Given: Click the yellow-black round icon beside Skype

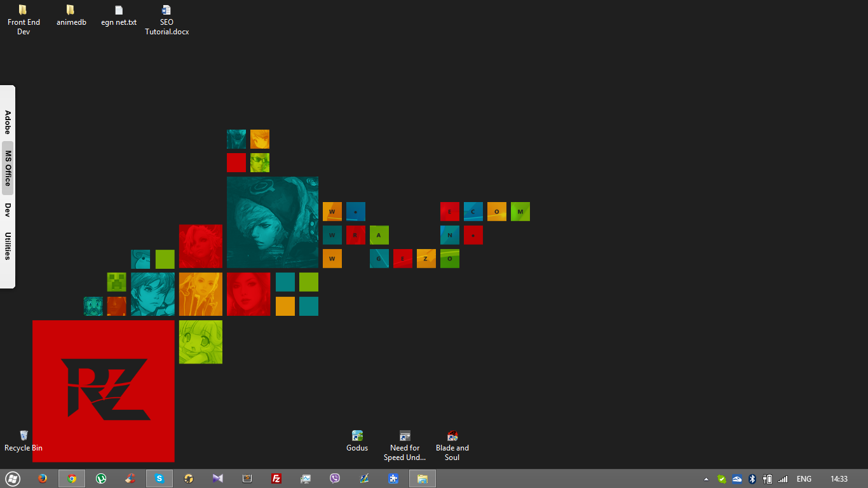Looking at the screenshot, I should (189, 478).
